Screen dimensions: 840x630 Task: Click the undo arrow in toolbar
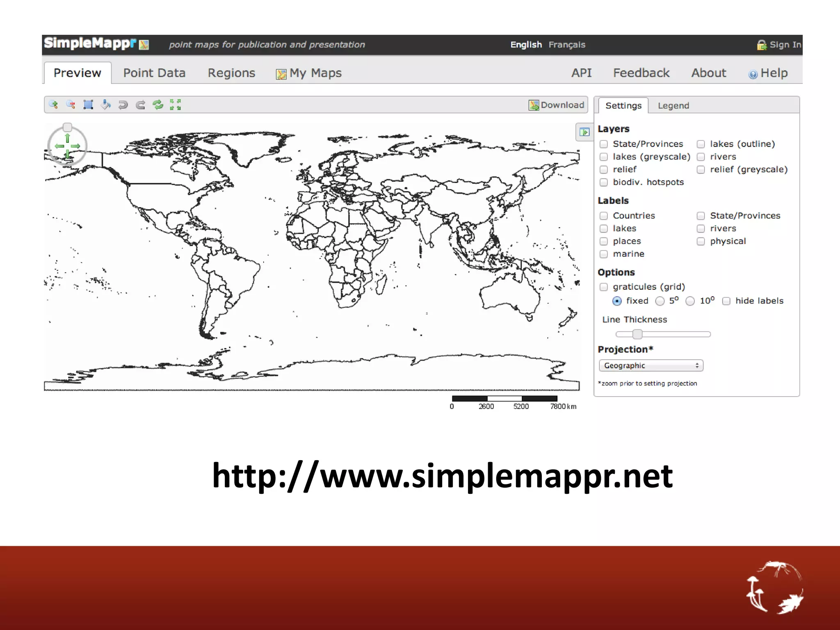[123, 105]
